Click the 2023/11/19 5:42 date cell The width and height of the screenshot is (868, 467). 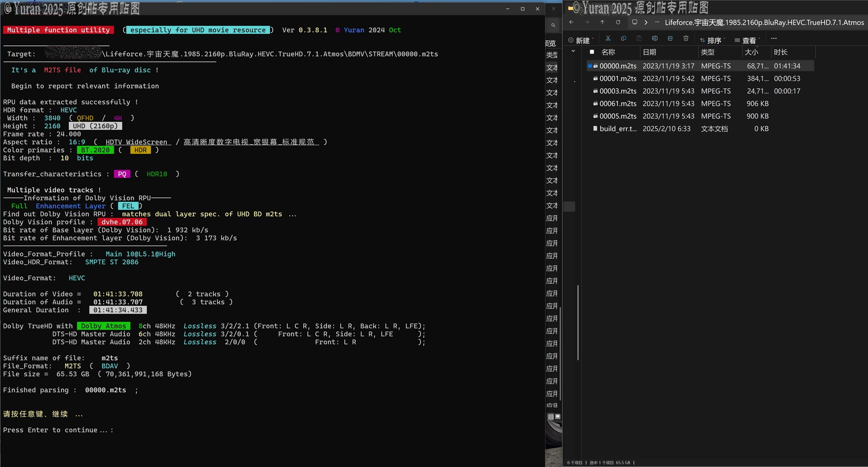pyautogui.click(x=668, y=78)
